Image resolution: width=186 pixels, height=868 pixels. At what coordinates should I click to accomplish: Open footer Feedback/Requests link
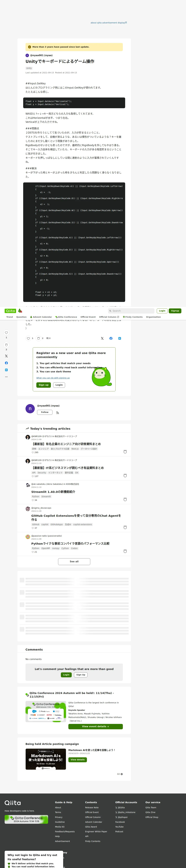point(65,832)
